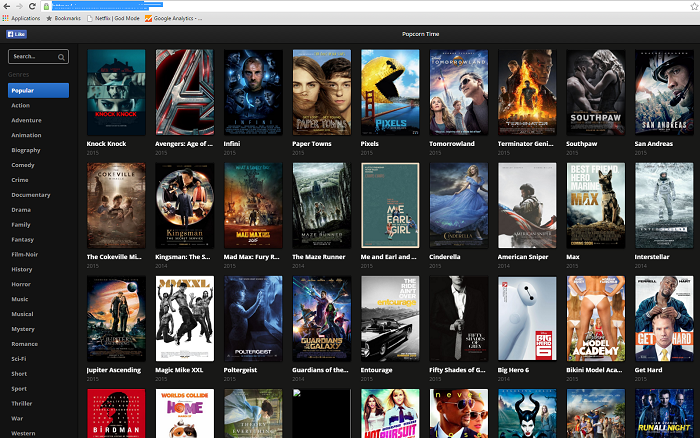Open the Avengers: Age of Ultron poster
The width and height of the screenshot is (700, 438).
pos(185,92)
